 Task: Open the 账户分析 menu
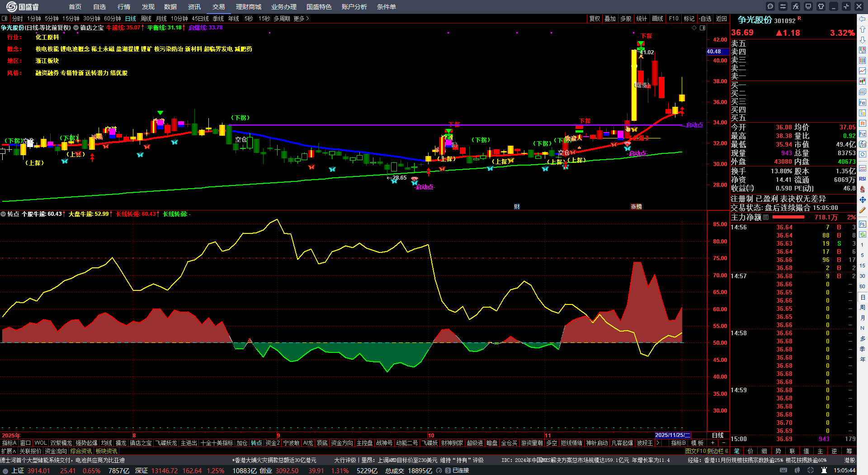point(354,7)
